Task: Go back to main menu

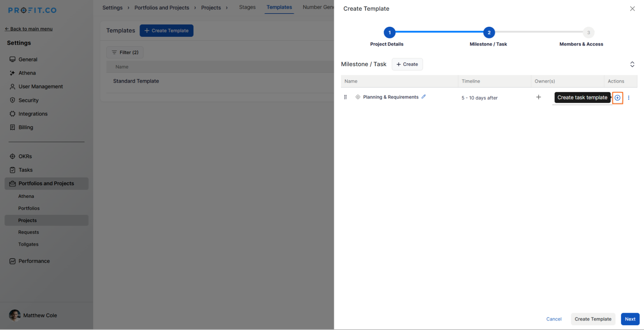Action: pyautogui.click(x=29, y=29)
